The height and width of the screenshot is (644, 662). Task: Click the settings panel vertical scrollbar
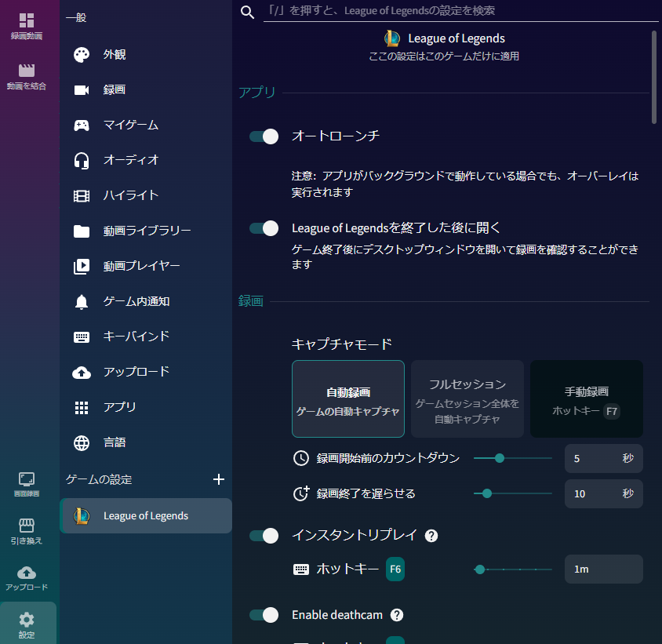pos(654,78)
